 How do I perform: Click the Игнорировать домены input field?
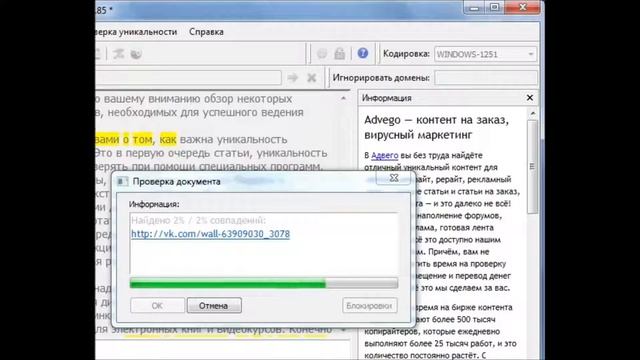[486, 78]
